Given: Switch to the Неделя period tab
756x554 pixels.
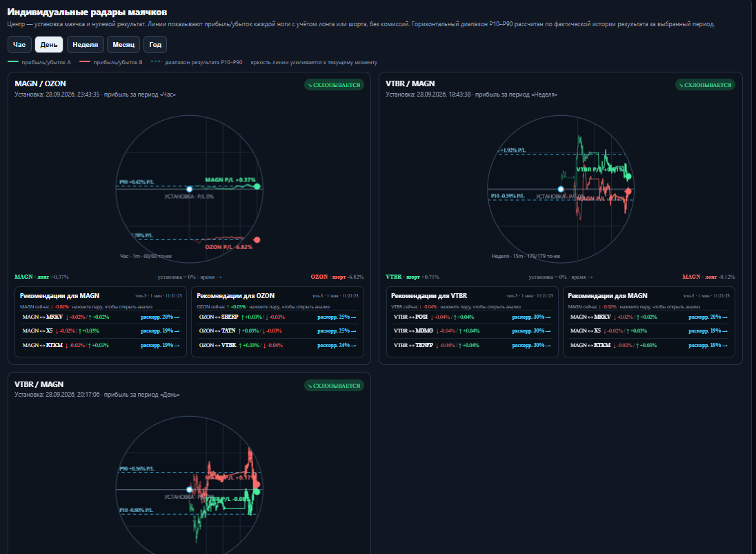Looking at the screenshot, I should (86, 44).
